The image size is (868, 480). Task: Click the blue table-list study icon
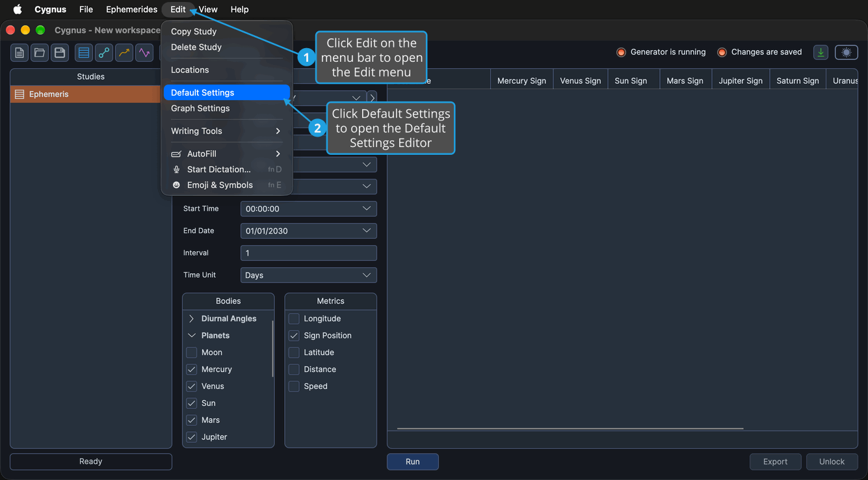[x=84, y=53]
